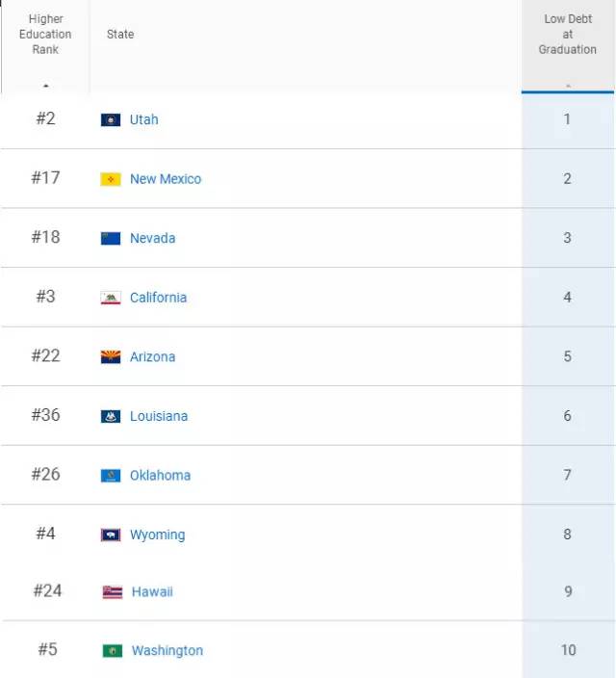Click the Utah state flag icon
Image resolution: width=616 pixels, height=678 pixels.
[x=111, y=119]
